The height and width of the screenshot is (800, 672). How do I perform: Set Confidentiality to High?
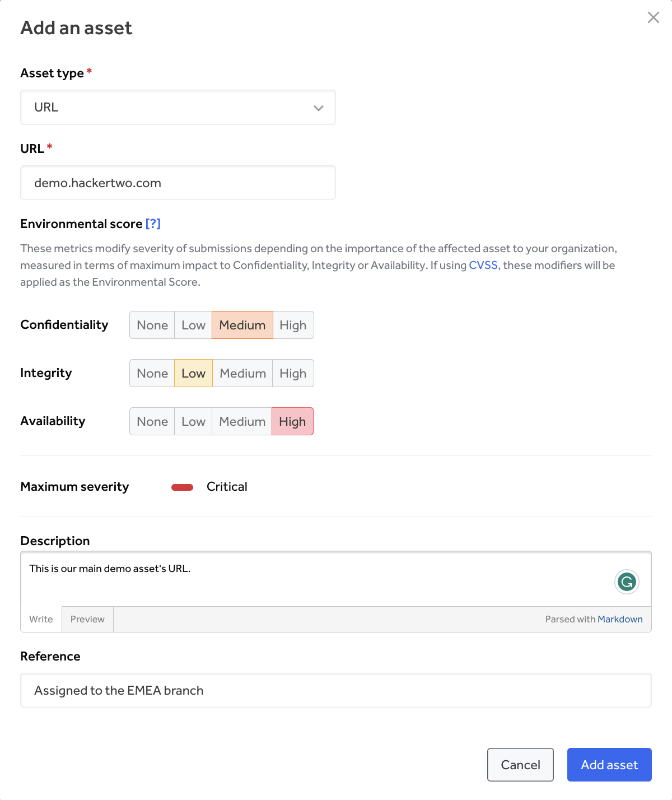tap(293, 325)
